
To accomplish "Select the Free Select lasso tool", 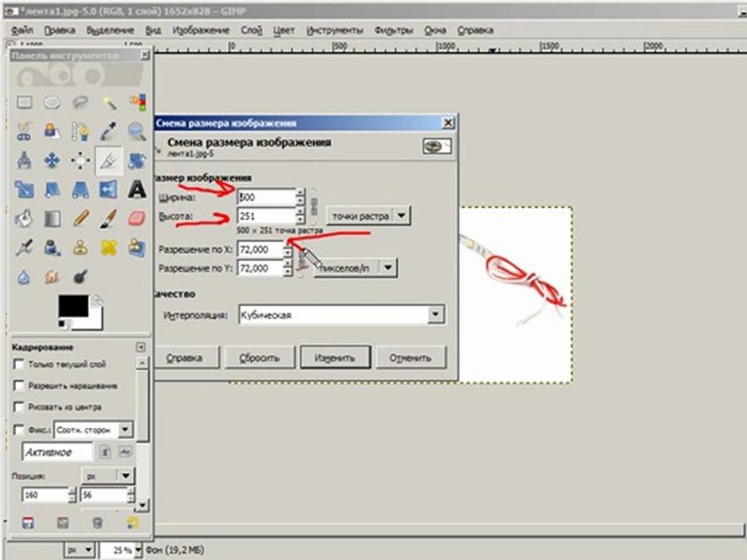I will (x=80, y=103).
